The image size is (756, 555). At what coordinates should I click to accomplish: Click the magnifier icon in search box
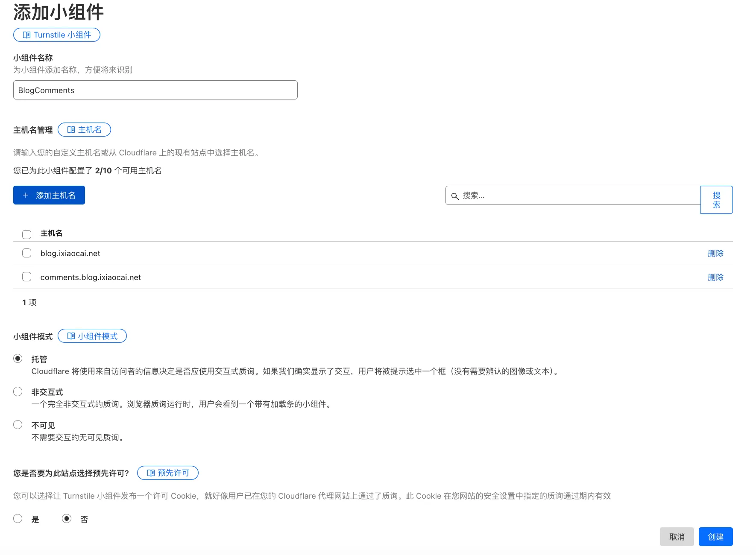pyautogui.click(x=455, y=196)
